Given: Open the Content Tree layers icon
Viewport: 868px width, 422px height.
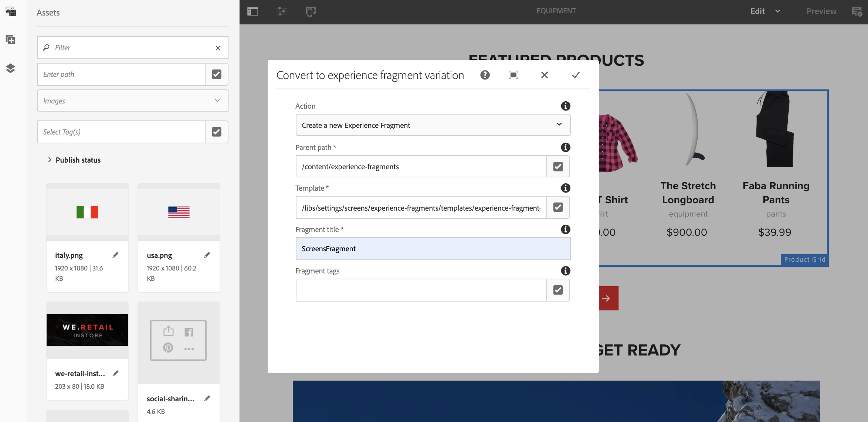Looking at the screenshot, I should click(x=11, y=68).
